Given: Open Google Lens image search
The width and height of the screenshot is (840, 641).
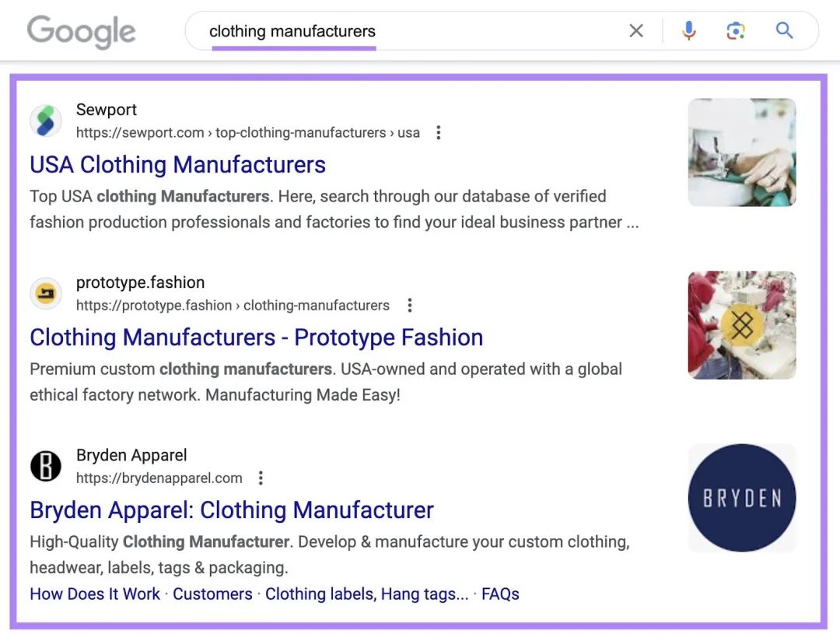Looking at the screenshot, I should 736,31.
